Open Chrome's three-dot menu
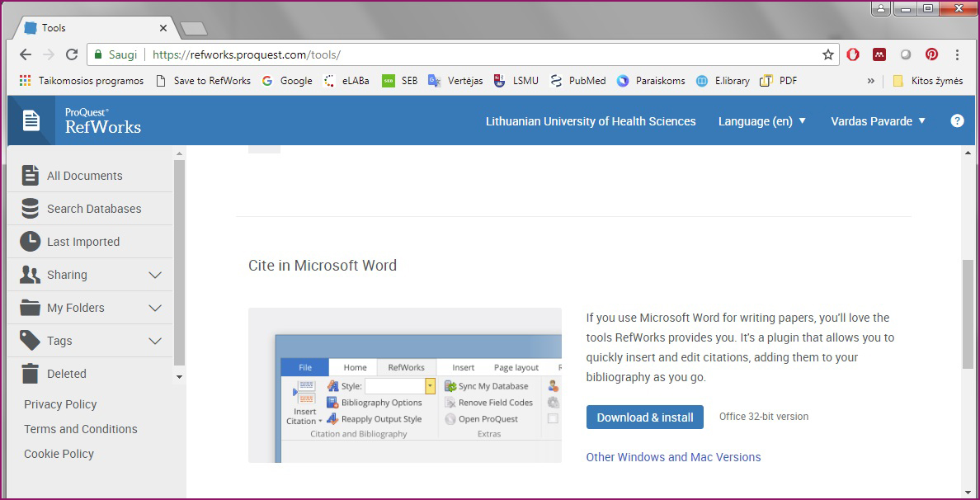This screenshot has width=980, height=500. pos(957,54)
